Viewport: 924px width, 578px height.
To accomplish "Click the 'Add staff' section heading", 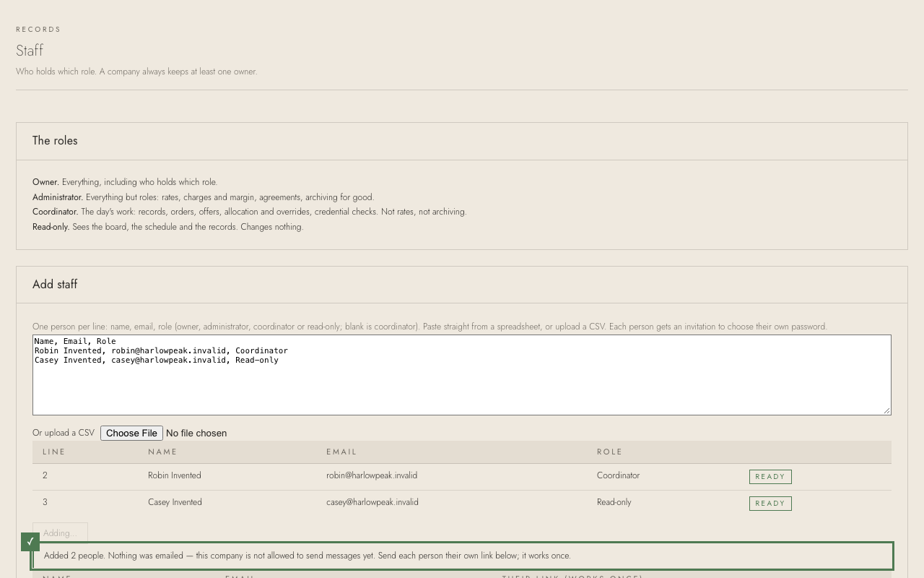I will [55, 285].
